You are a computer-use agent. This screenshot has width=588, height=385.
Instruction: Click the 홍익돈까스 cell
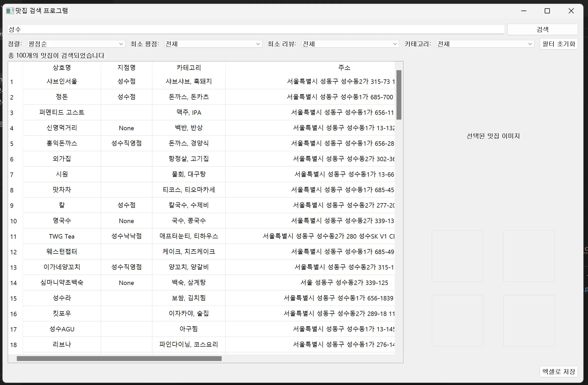[62, 143]
